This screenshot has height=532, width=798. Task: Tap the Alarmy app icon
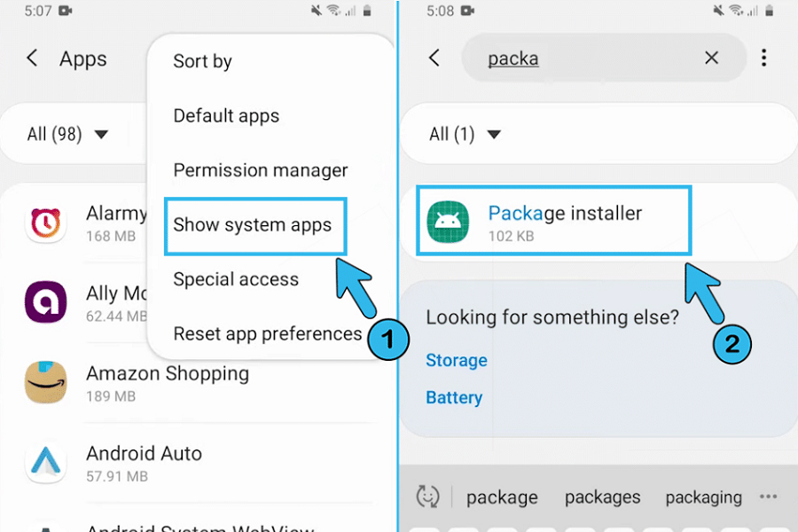pyautogui.click(x=45, y=224)
